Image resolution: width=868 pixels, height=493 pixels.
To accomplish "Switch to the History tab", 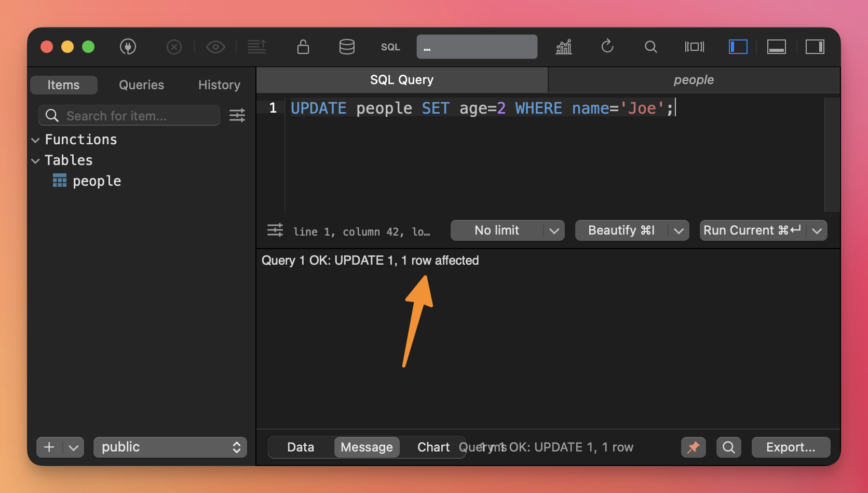I will coord(219,85).
